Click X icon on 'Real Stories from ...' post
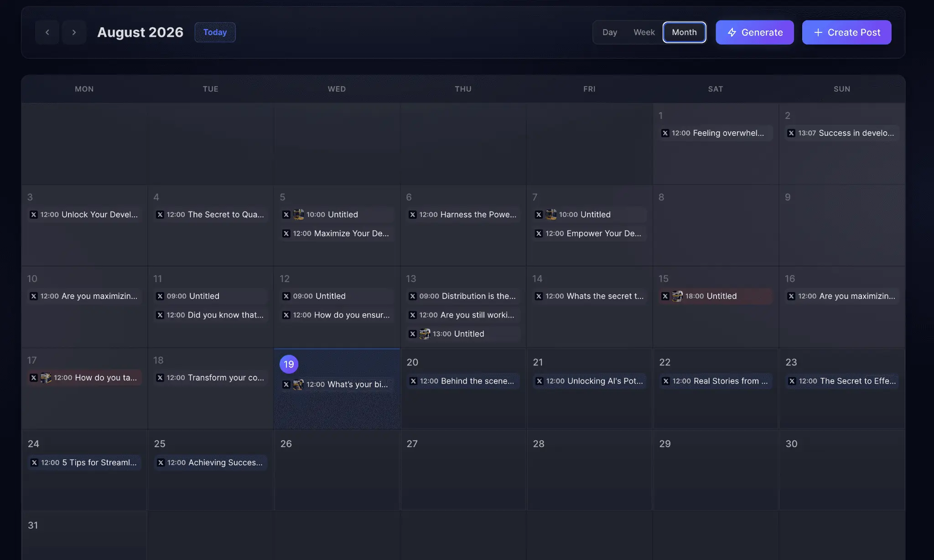The image size is (934, 560). 666,381
